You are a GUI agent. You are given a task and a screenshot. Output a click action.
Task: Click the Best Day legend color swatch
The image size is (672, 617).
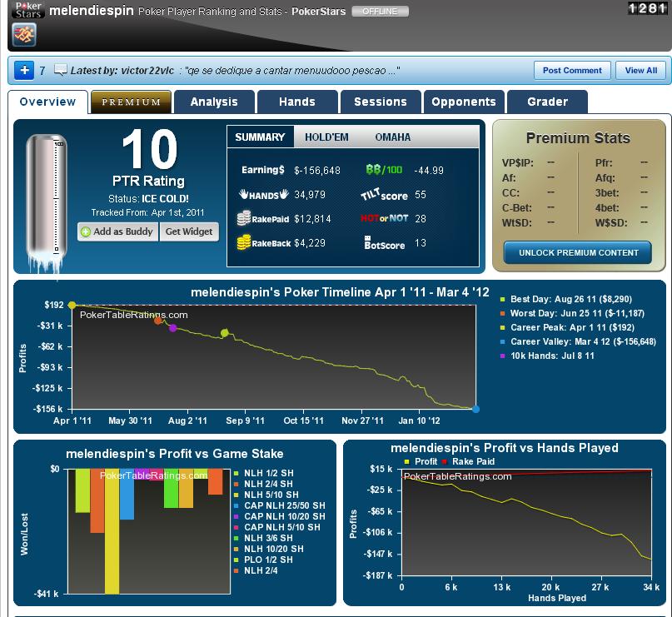point(503,300)
